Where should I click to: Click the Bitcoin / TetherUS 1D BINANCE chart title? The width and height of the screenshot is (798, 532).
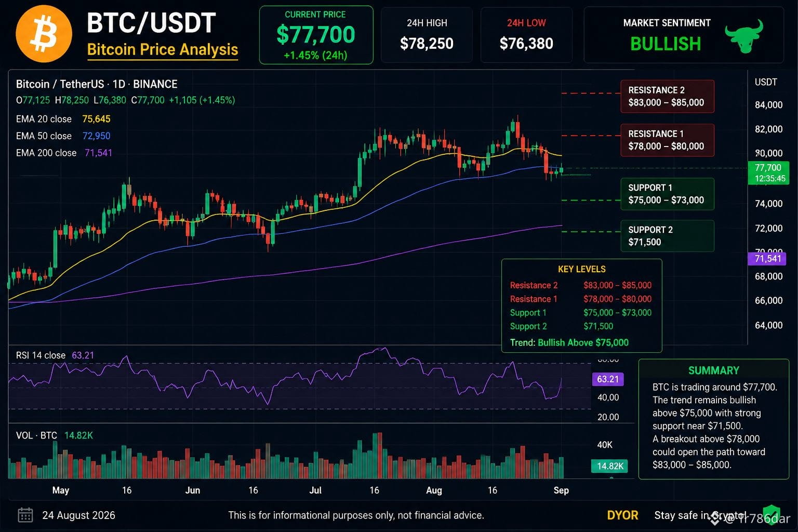point(97,84)
